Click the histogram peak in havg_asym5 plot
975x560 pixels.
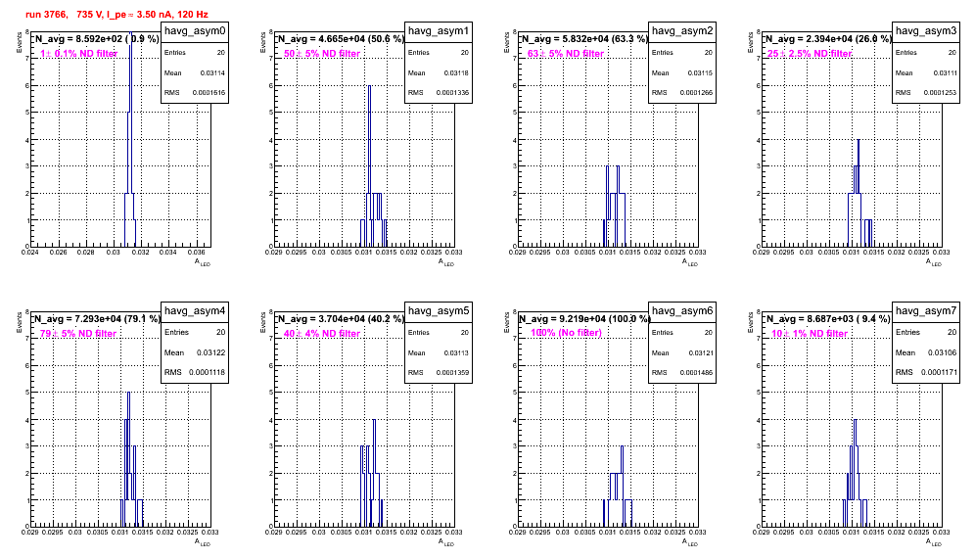pos(374,420)
